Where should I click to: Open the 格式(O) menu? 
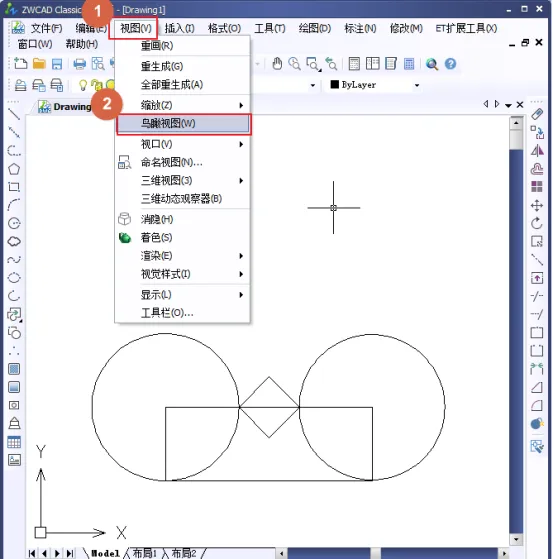tap(224, 28)
